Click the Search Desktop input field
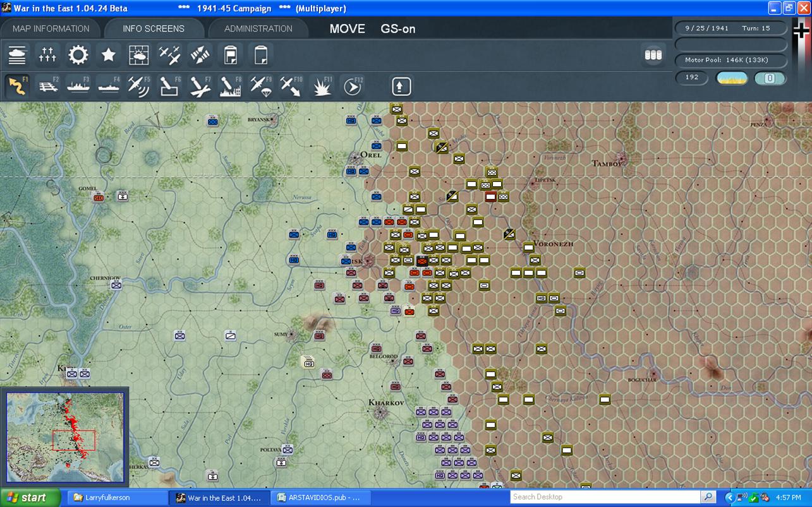 point(605,497)
